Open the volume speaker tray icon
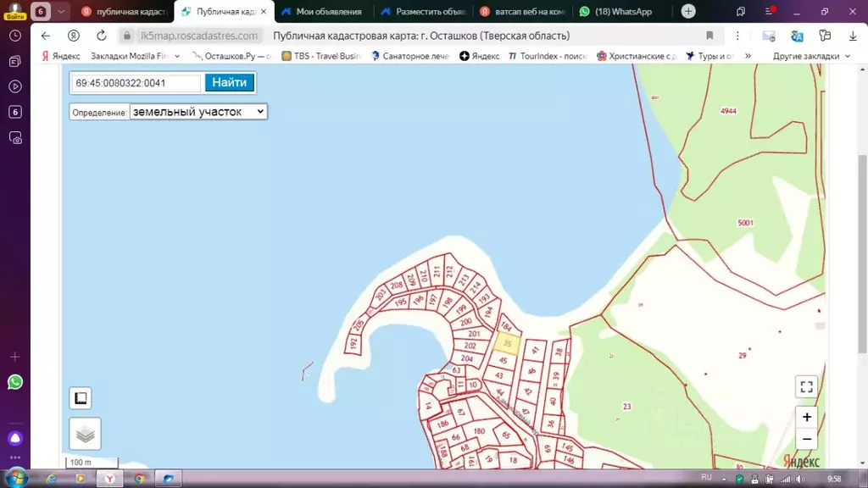The height and width of the screenshot is (488, 868). tap(800, 480)
